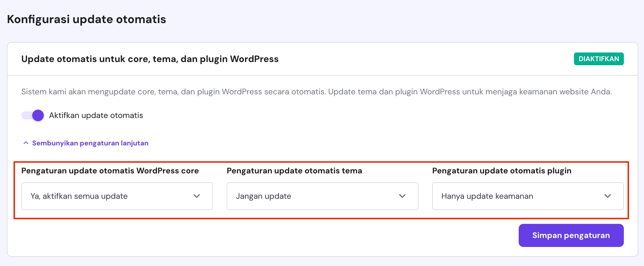Open the "Ya, aktifkan semua update" dropdown

coord(117,196)
